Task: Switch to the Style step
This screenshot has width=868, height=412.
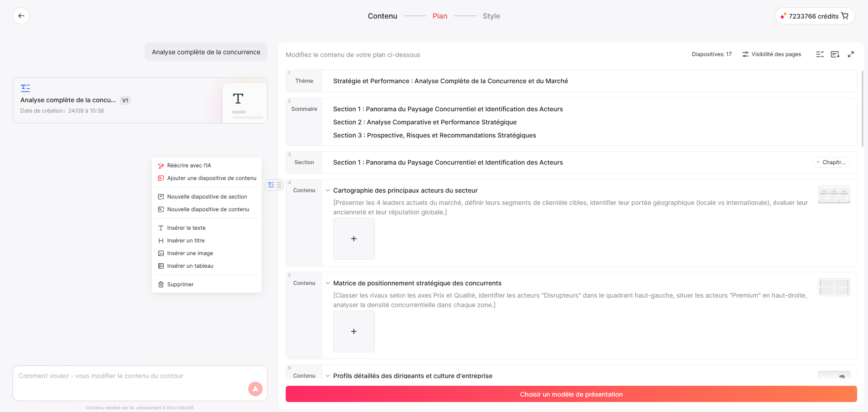Action: click(x=491, y=16)
